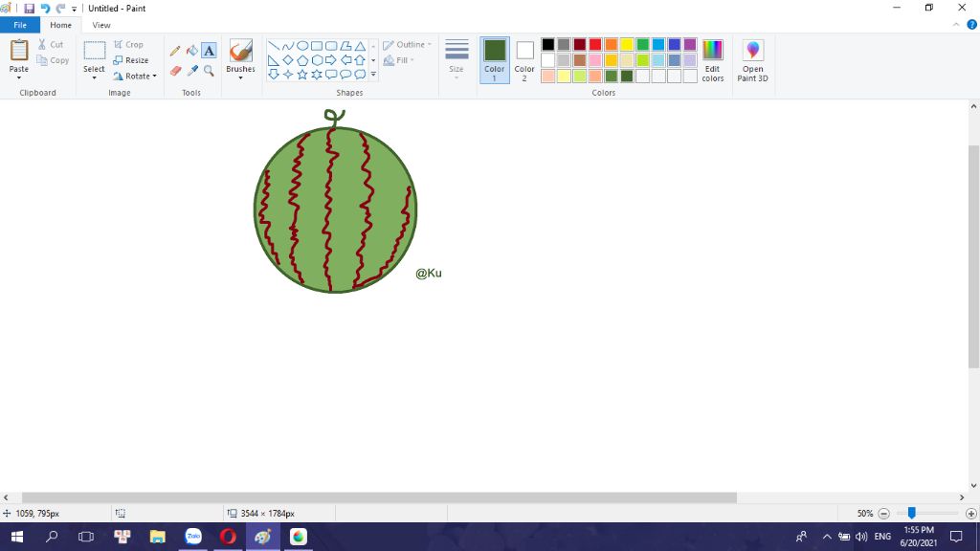Open Windows Start menu
This screenshot has width=980, height=551.
[x=17, y=537]
